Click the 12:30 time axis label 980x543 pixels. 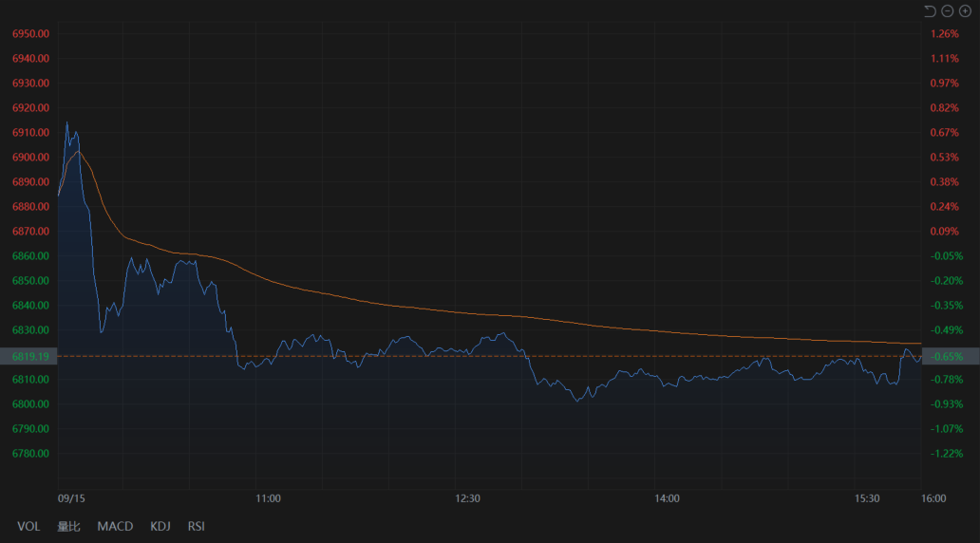click(x=467, y=498)
